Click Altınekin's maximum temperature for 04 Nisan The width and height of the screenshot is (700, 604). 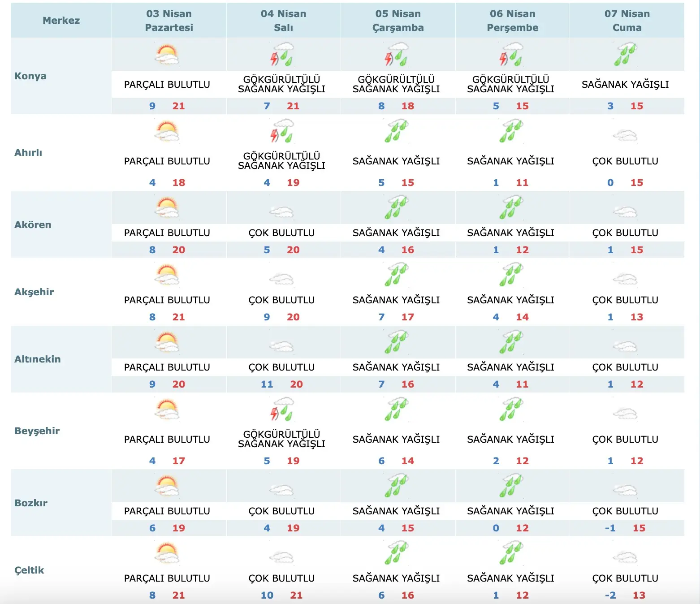[296, 384]
